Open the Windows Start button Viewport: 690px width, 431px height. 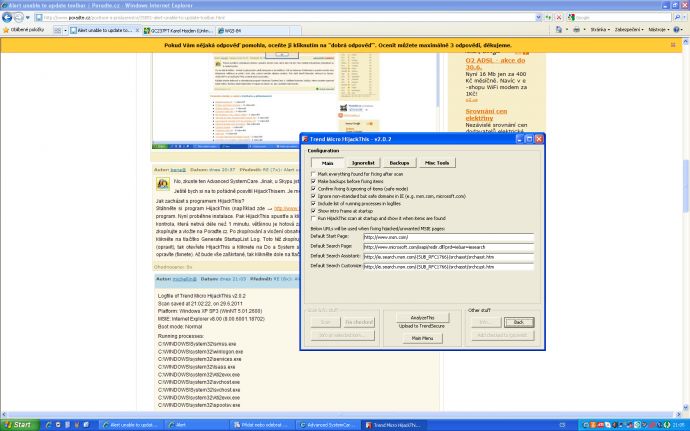21,425
